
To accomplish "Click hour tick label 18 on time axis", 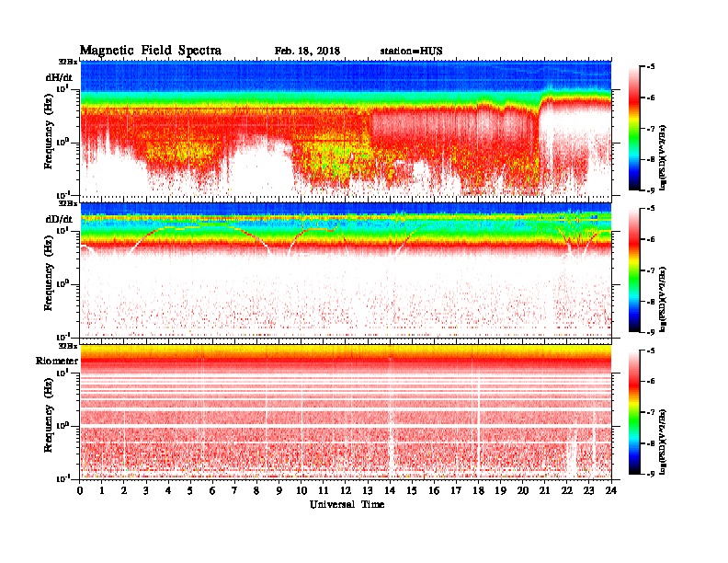I will 478,490.
